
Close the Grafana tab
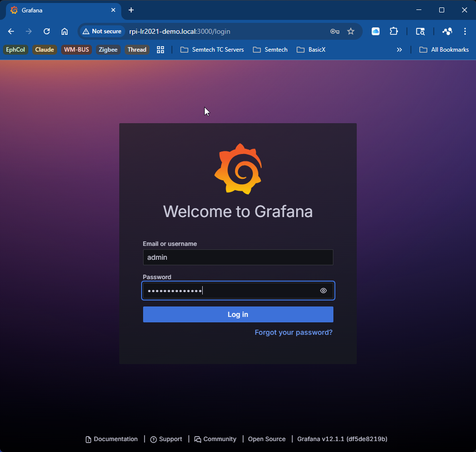[x=113, y=10]
